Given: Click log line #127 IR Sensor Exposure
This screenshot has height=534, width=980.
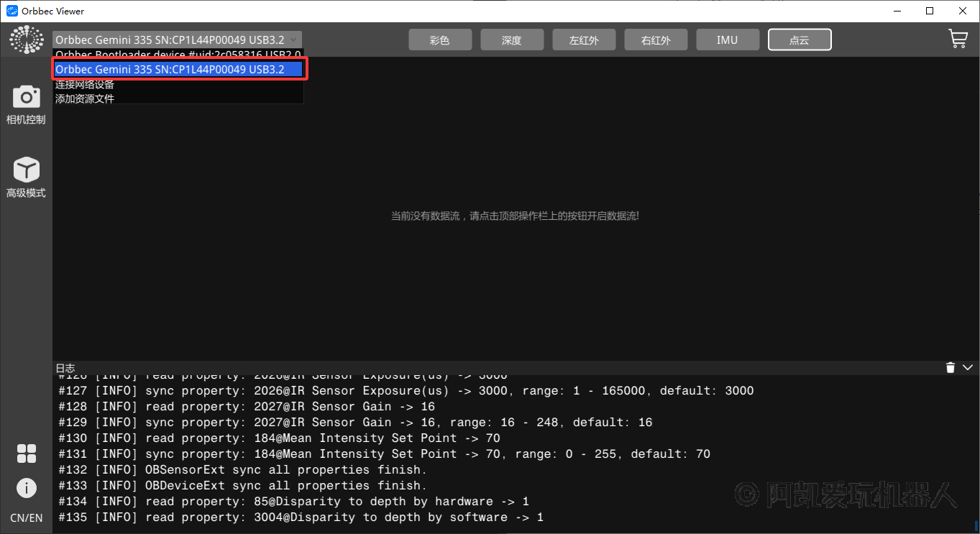Looking at the screenshot, I should pyautogui.click(x=406, y=391).
